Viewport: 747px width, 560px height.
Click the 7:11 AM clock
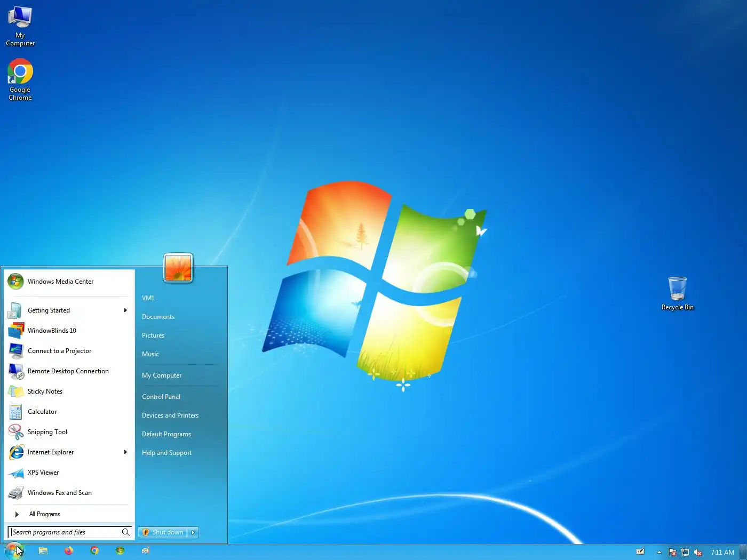point(722,553)
